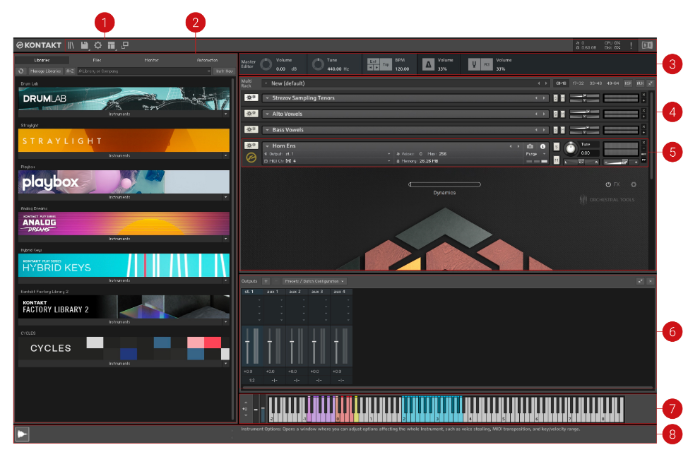Click the Minimized View icon in header

coord(125,45)
